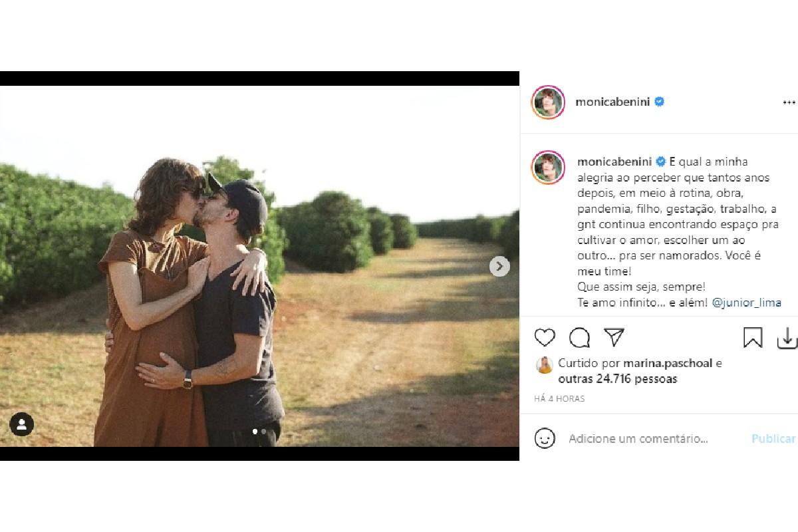Viewport: 798px width, 532px height.
Task: Open the three-dot more options menu
Action: pyautogui.click(x=789, y=102)
